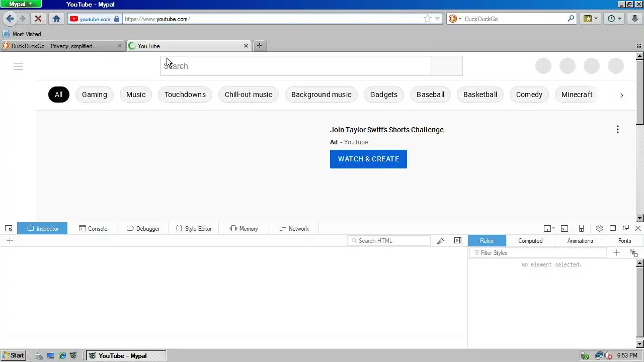This screenshot has width=644, height=362.
Task: Click the Join Taylor Swift's Shorts Challenge title
Action: point(387,130)
